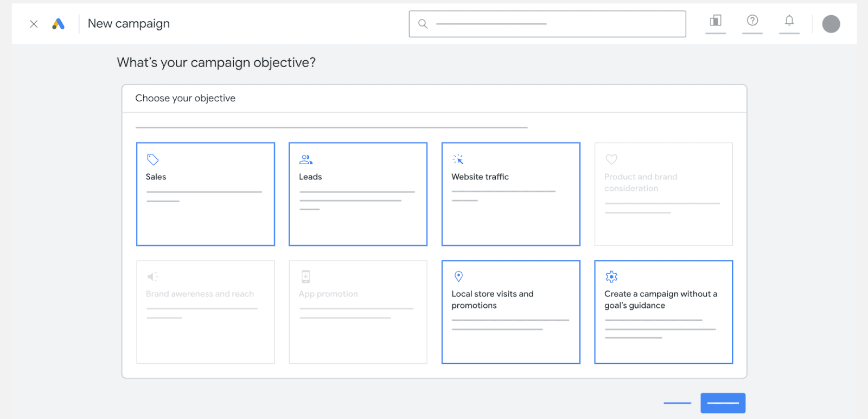This screenshot has width=868, height=419.
Task: Click the search magnifier icon
Action: pos(423,24)
